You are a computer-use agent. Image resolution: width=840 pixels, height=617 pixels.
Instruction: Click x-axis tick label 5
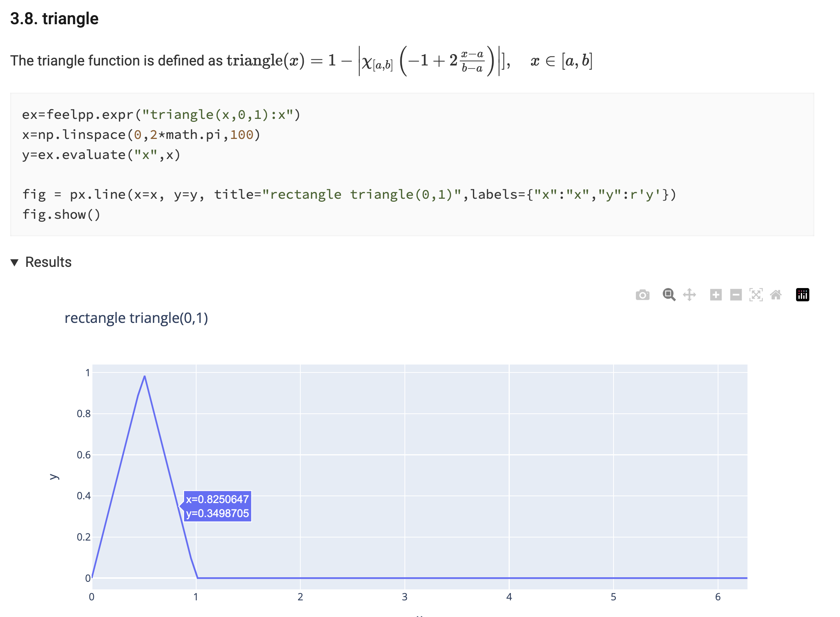click(614, 597)
